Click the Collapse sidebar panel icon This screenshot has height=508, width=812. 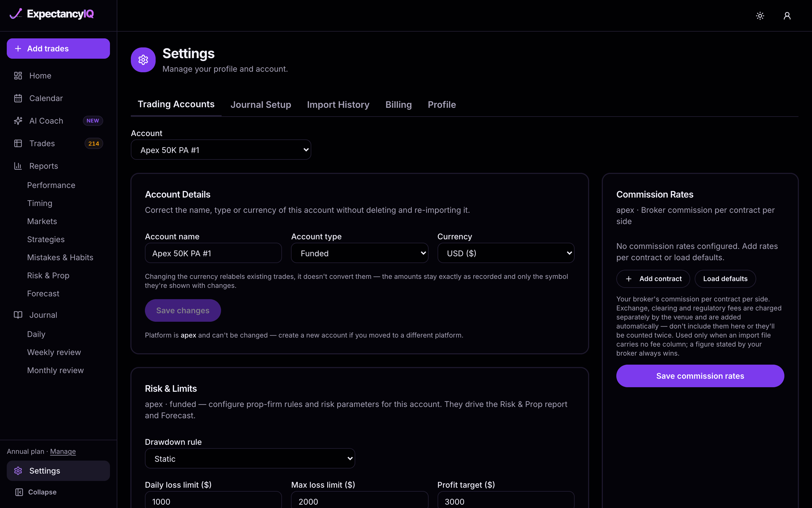(19, 492)
